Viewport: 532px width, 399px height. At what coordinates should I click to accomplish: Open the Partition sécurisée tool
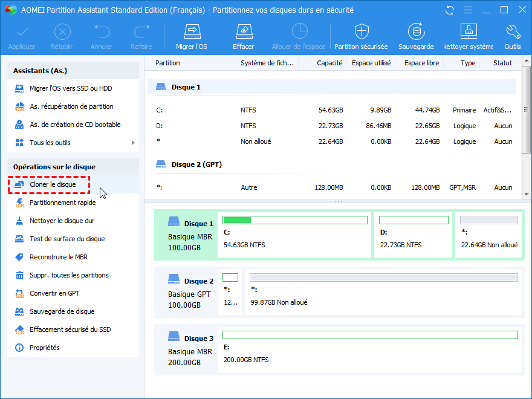pos(361,36)
